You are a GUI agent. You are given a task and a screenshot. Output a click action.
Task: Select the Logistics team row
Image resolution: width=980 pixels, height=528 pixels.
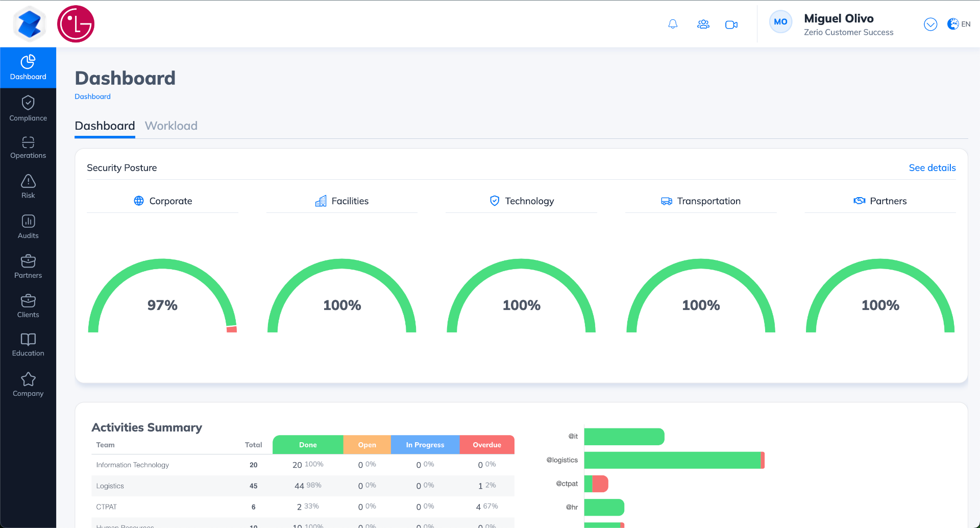point(303,486)
